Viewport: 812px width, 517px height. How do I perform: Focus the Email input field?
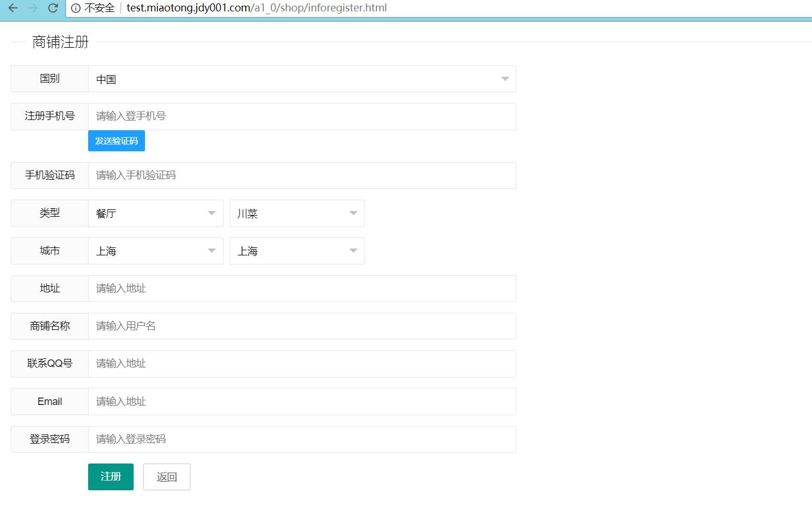click(x=302, y=402)
